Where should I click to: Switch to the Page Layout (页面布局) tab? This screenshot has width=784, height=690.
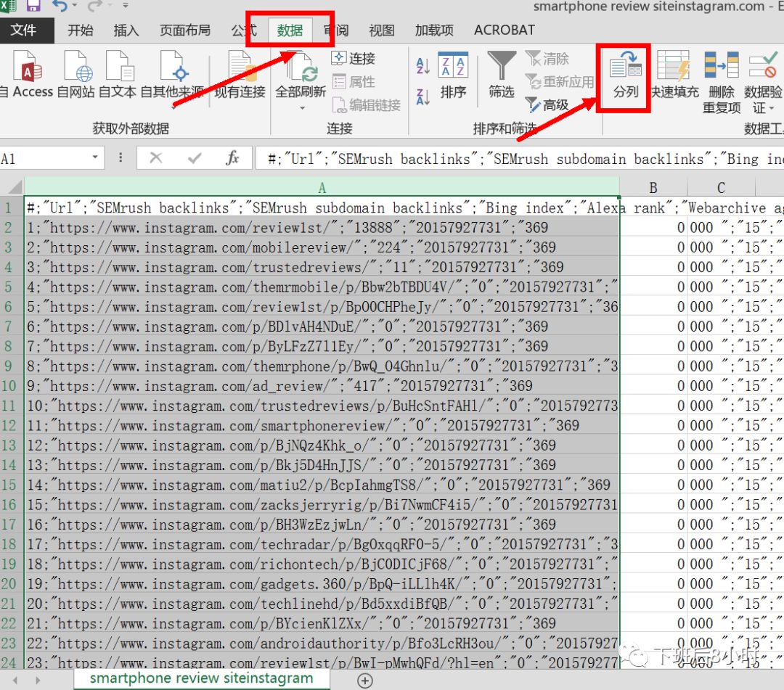click(x=185, y=30)
